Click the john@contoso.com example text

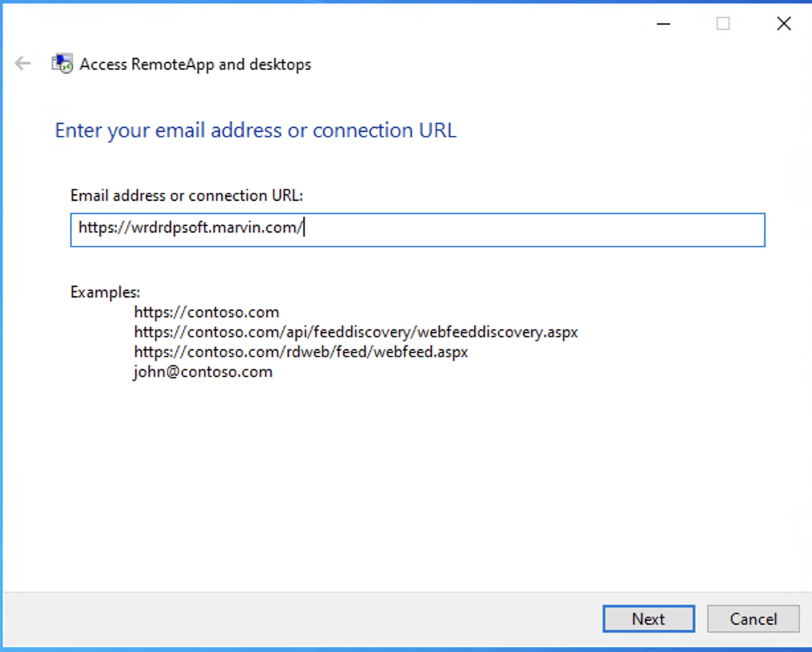click(x=203, y=372)
